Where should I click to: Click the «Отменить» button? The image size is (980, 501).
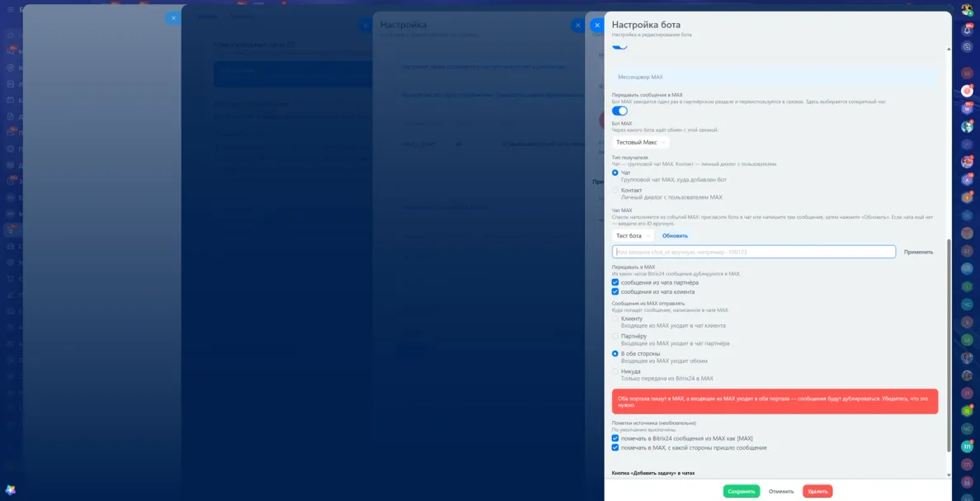pos(781,492)
